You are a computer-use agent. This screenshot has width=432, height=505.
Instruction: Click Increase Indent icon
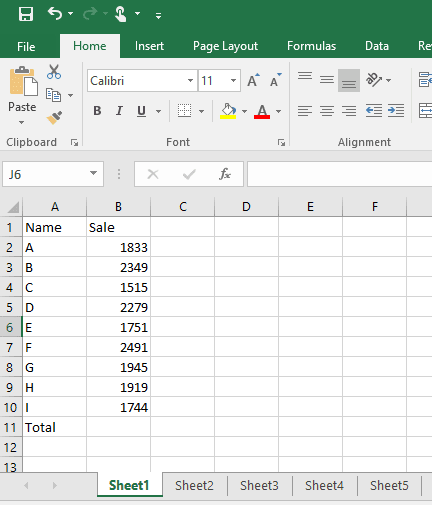tap(396, 111)
